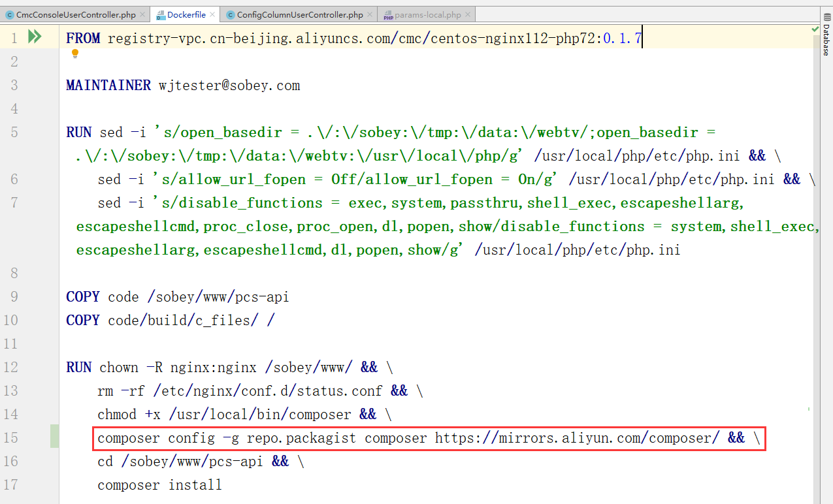This screenshot has width=833, height=504.
Task: Close the params-local.php tab
Action: coord(468,14)
